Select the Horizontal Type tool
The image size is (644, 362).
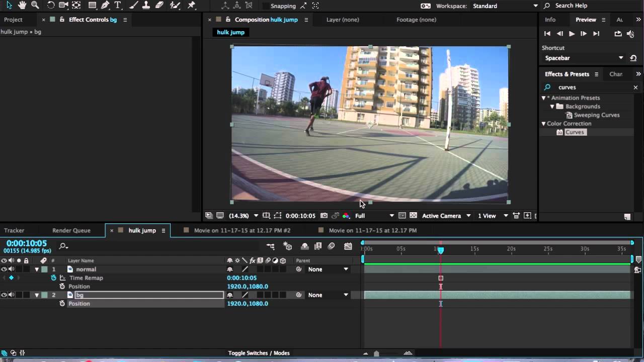pos(118,6)
